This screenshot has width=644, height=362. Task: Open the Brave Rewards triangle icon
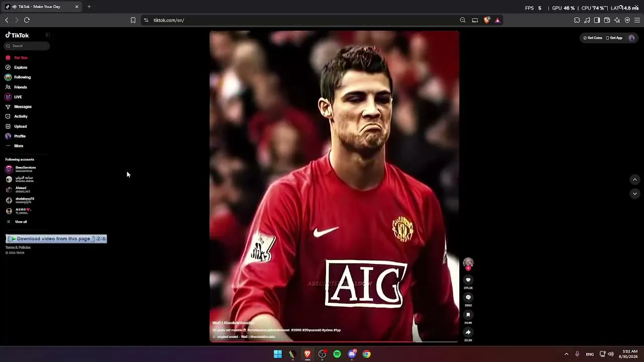click(498, 20)
